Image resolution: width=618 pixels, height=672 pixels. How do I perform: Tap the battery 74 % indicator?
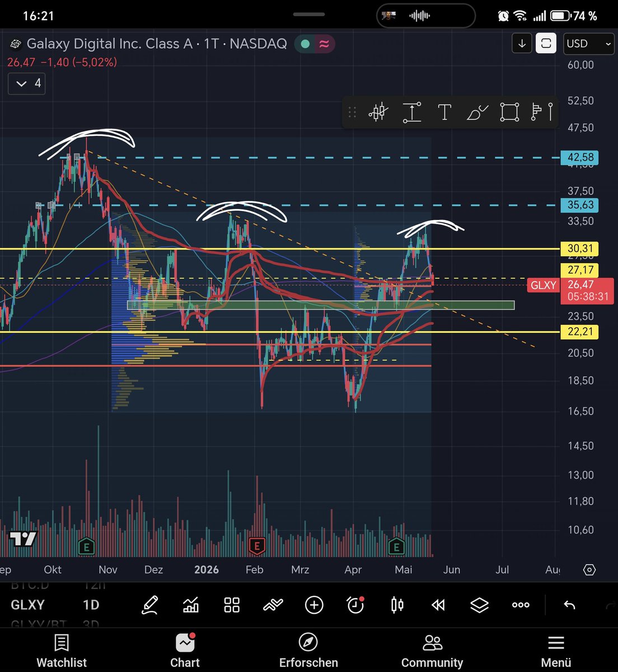tap(573, 16)
